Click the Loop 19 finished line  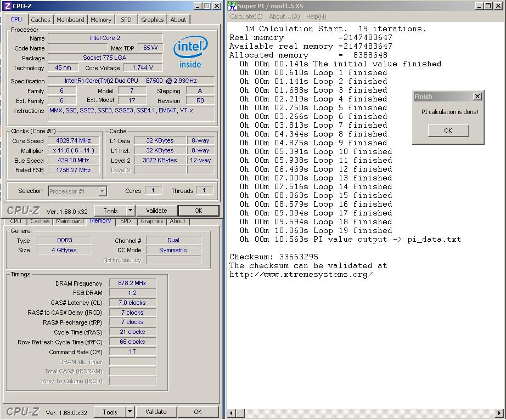[x=316, y=230]
